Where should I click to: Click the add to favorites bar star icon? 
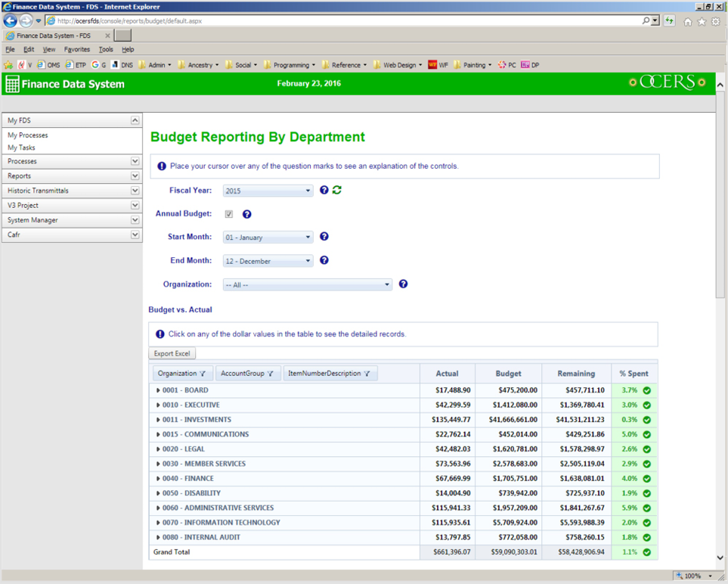pyautogui.click(x=8, y=65)
